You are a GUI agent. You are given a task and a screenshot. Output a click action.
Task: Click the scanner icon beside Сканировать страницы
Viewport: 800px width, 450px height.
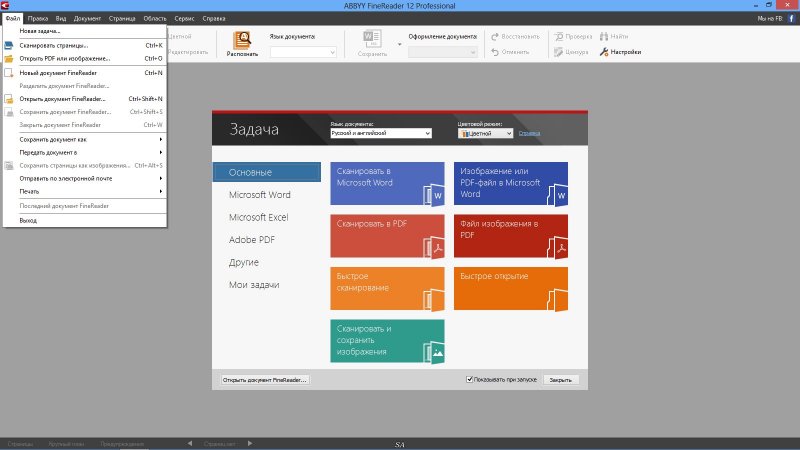9,45
